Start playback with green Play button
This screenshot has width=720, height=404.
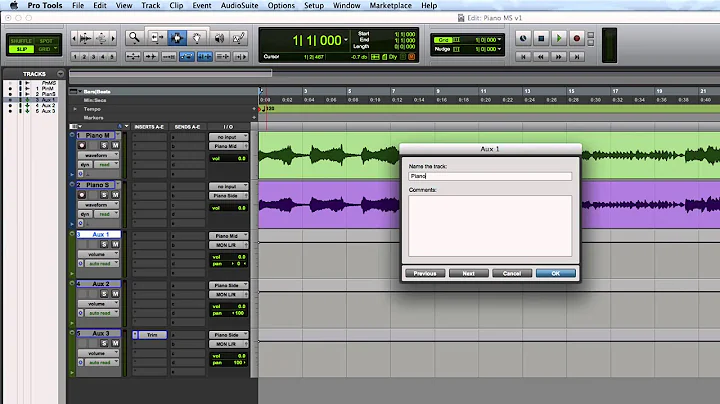[x=559, y=38]
